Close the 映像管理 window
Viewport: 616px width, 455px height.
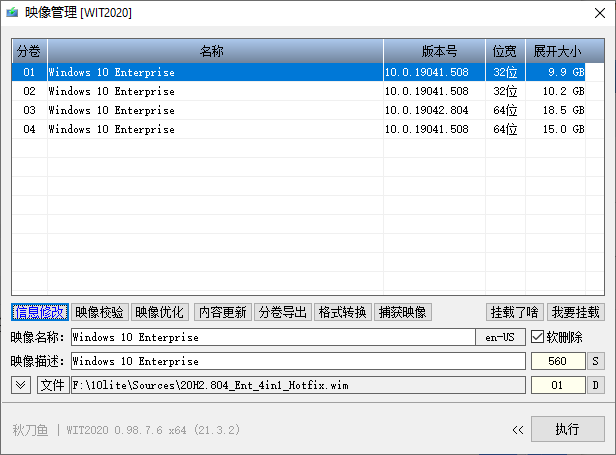(600, 13)
